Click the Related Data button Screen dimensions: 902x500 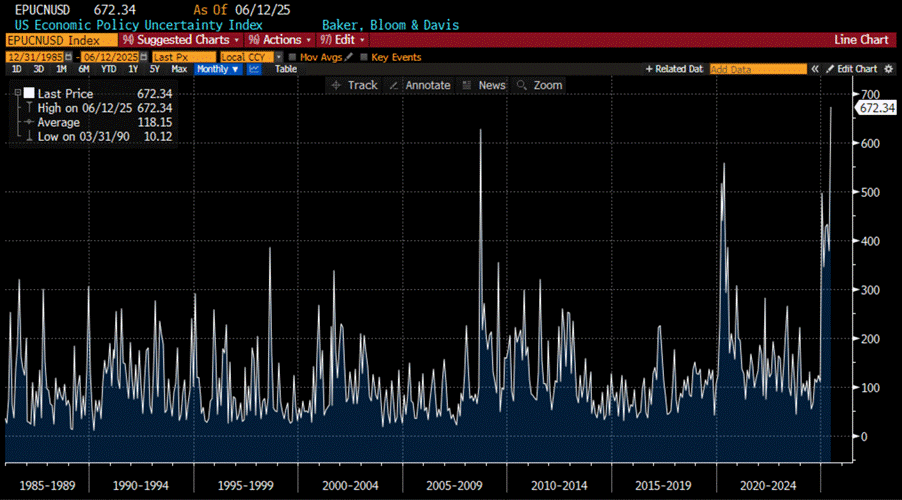pyautogui.click(x=674, y=69)
